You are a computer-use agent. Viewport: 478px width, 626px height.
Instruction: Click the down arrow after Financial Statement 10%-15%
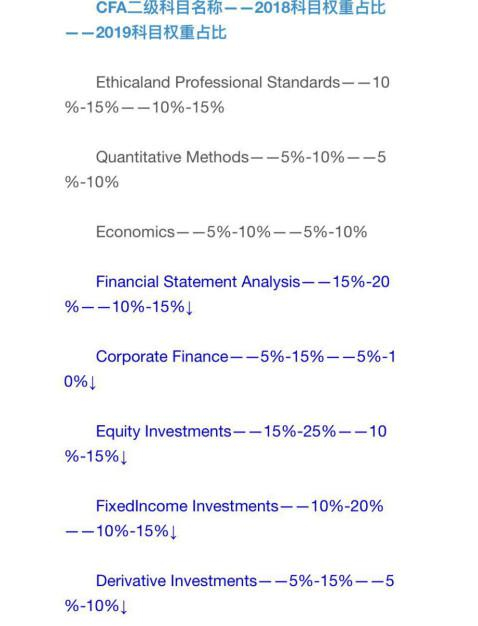(x=189, y=307)
